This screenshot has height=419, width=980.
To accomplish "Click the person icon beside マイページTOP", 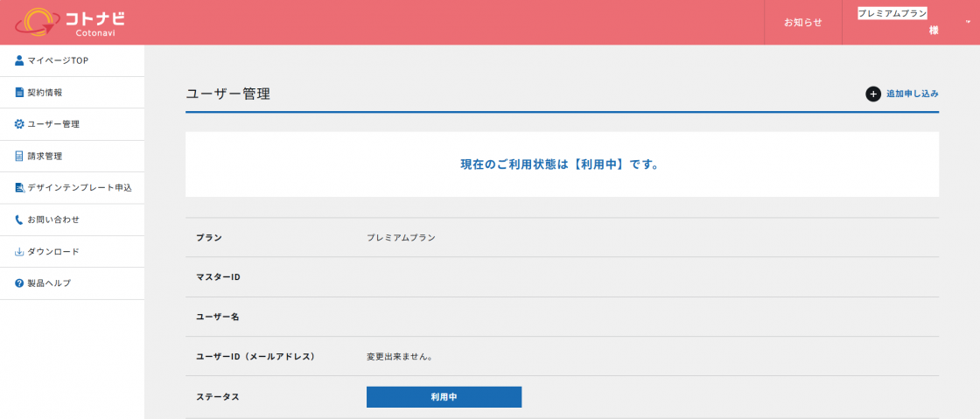I will pyautogui.click(x=19, y=60).
